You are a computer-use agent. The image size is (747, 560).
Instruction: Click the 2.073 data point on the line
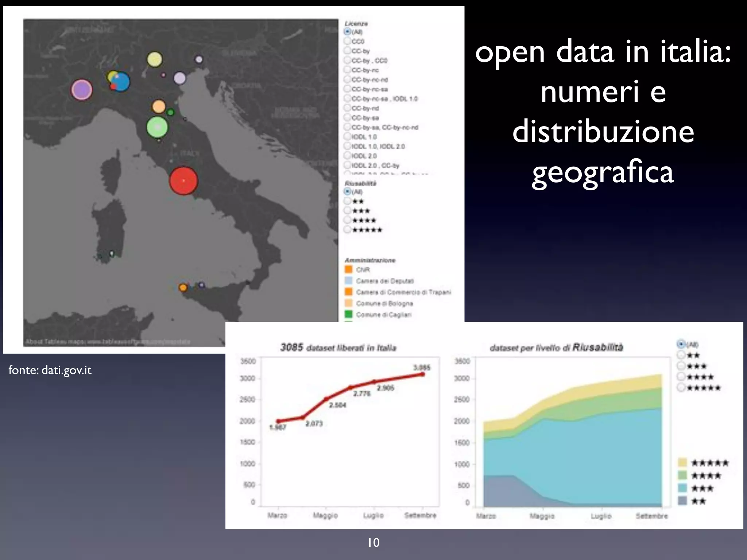[x=303, y=417]
